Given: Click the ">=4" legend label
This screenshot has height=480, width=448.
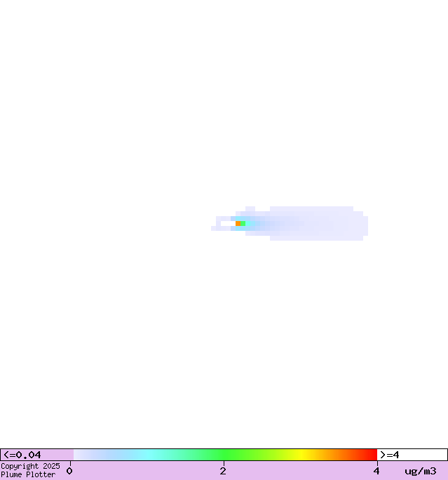Looking at the screenshot, I should tap(389, 455).
